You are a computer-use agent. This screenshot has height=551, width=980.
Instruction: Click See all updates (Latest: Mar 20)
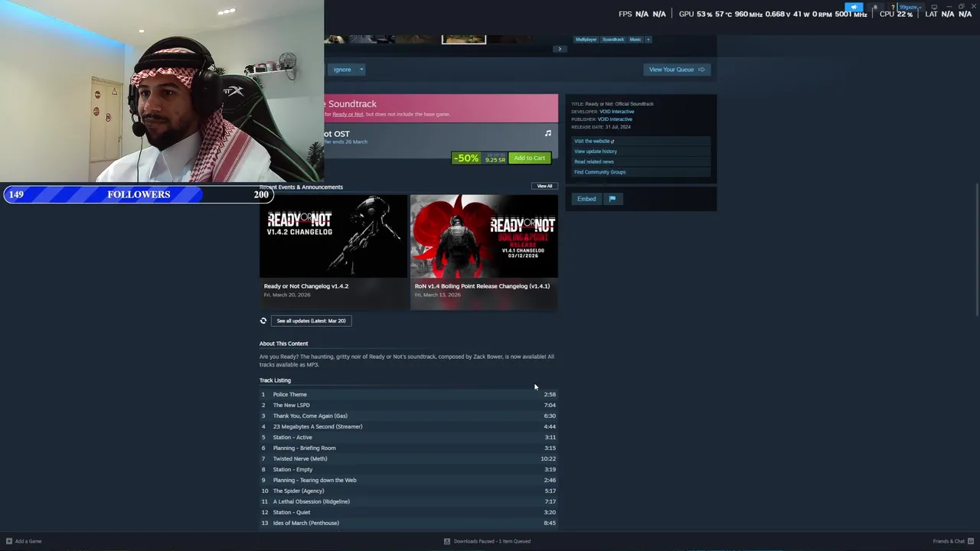[x=311, y=321]
